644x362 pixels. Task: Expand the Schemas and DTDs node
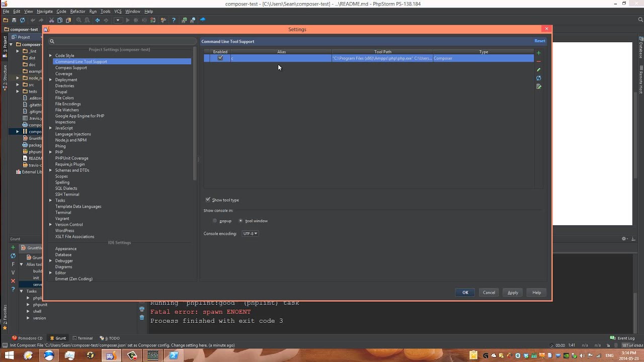[50, 170]
